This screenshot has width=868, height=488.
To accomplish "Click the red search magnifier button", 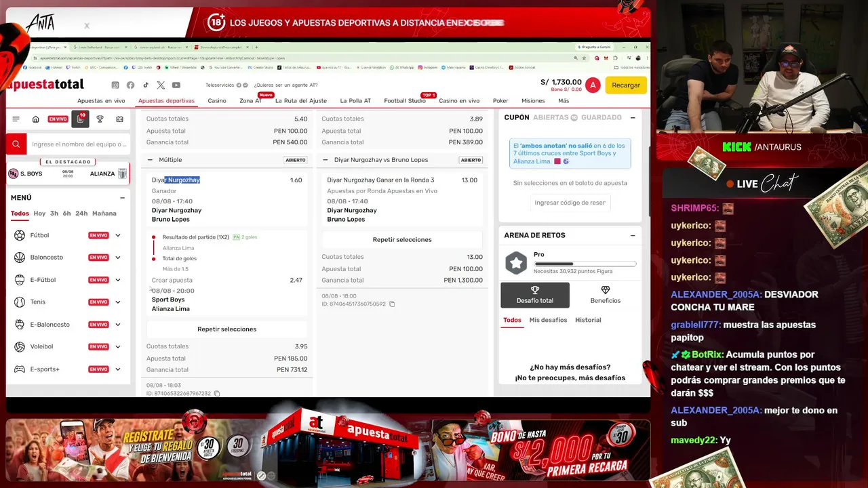I will pos(16,144).
